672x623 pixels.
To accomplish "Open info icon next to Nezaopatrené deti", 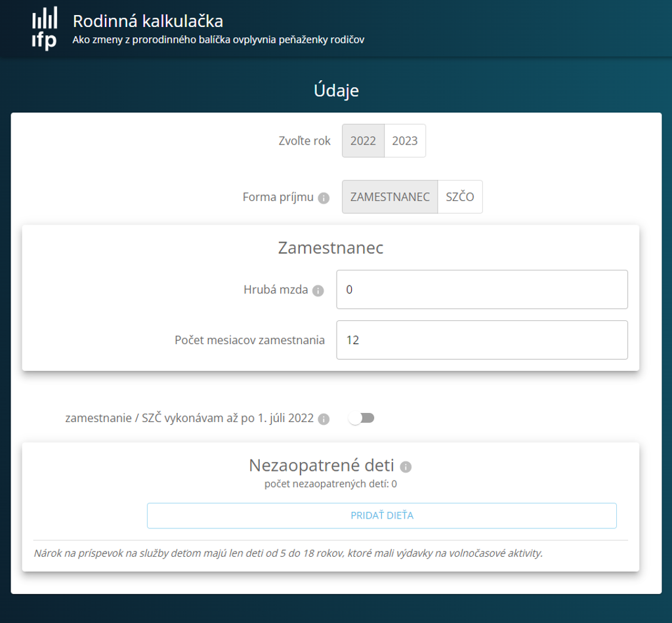I will click(x=406, y=467).
